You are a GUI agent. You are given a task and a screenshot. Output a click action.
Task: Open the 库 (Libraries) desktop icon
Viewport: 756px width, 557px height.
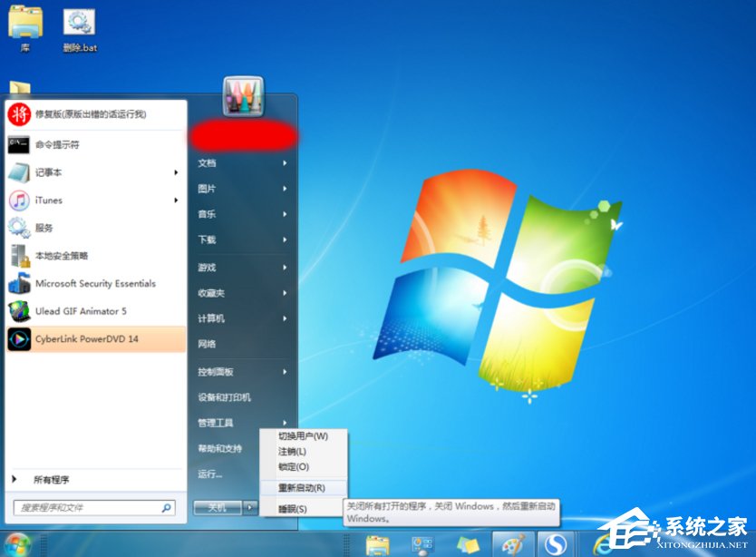pyautogui.click(x=24, y=23)
